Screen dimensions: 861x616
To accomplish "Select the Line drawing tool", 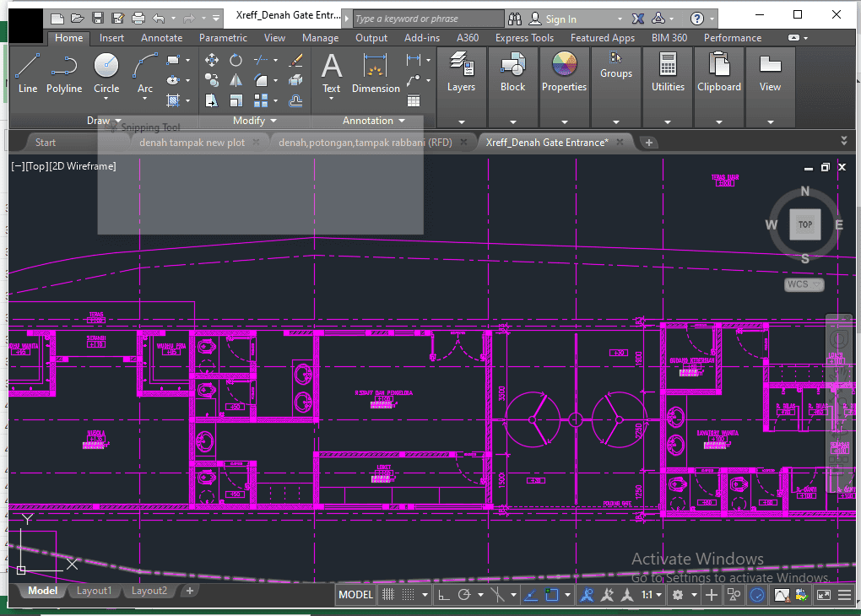I will 27,73.
